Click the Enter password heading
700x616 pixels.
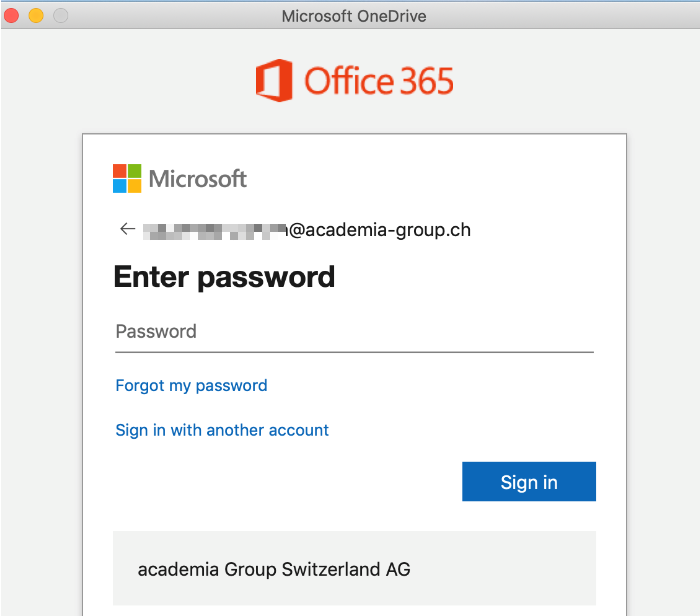224,277
